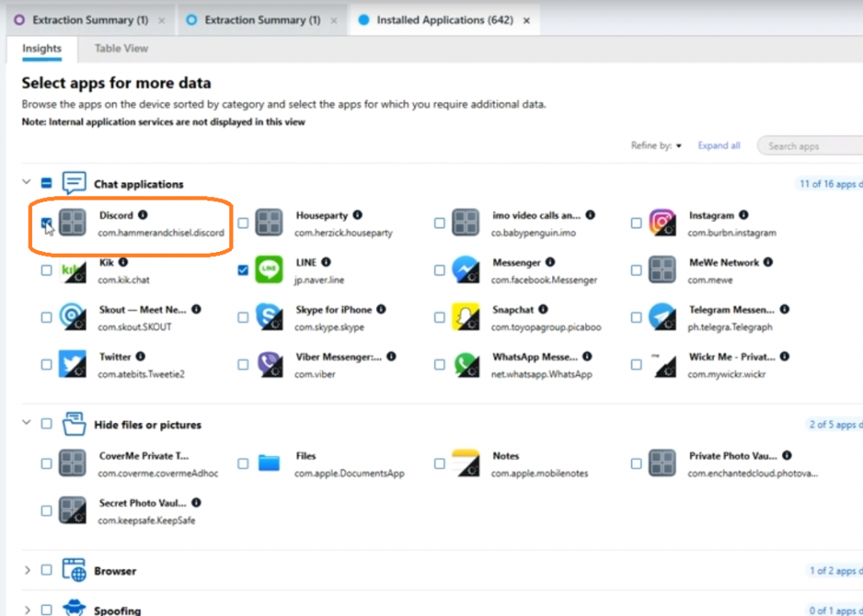863x616 pixels.
Task: Click the Viber Messenger app icon
Action: (x=269, y=364)
